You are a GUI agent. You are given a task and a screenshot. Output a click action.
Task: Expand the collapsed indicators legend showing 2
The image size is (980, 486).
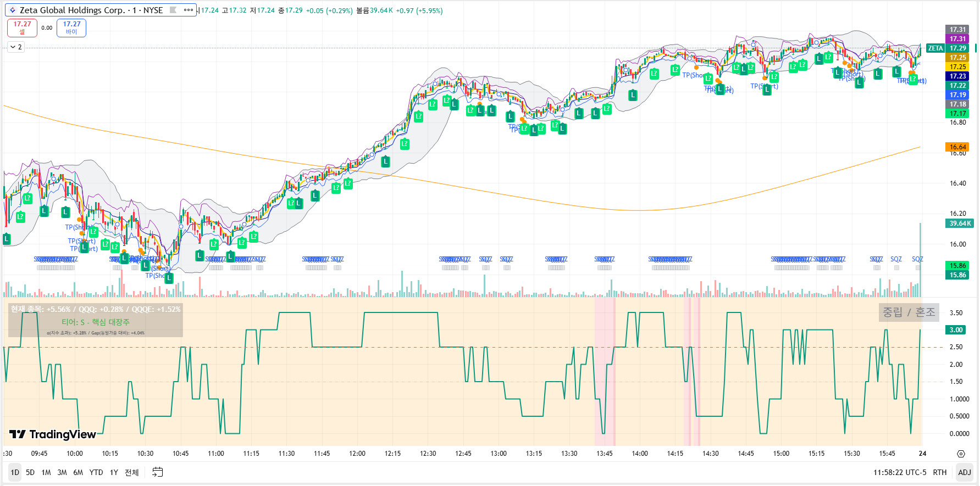(16, 47)
